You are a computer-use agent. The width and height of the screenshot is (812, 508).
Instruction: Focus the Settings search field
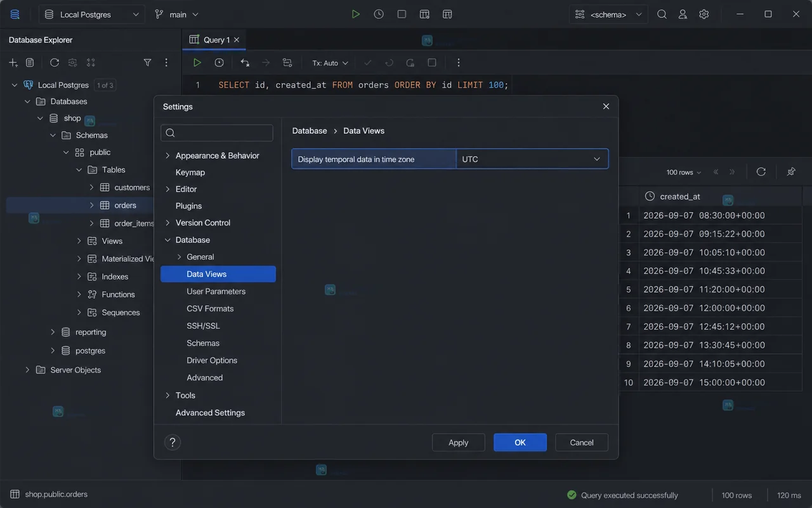pos(217,133)
